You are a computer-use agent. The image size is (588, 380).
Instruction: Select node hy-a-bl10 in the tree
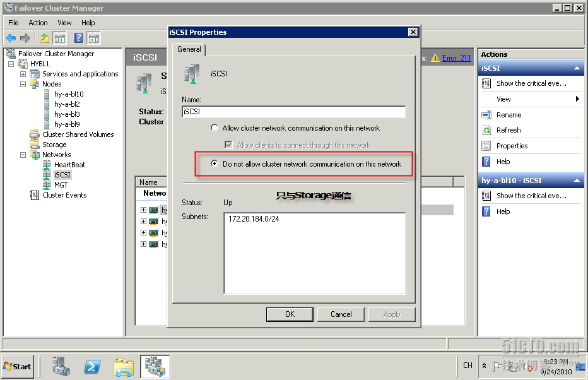pyautogui.click(x=69, y=94)
